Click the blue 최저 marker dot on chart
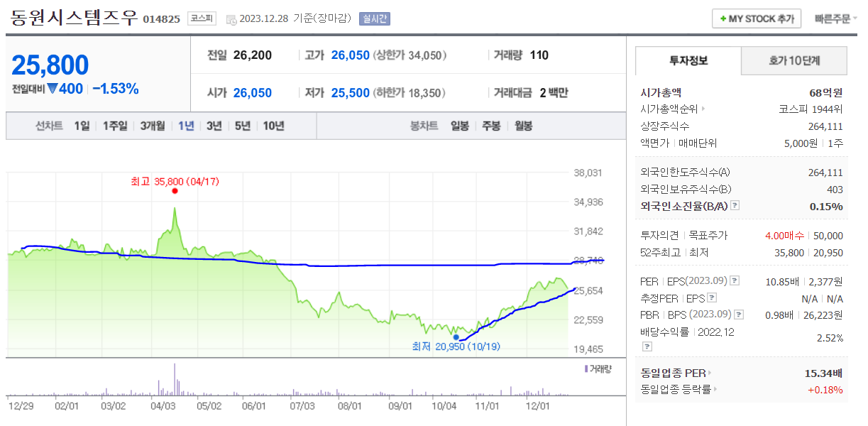Viewport: 868px width, 426px height. click(x=456, y=337)
